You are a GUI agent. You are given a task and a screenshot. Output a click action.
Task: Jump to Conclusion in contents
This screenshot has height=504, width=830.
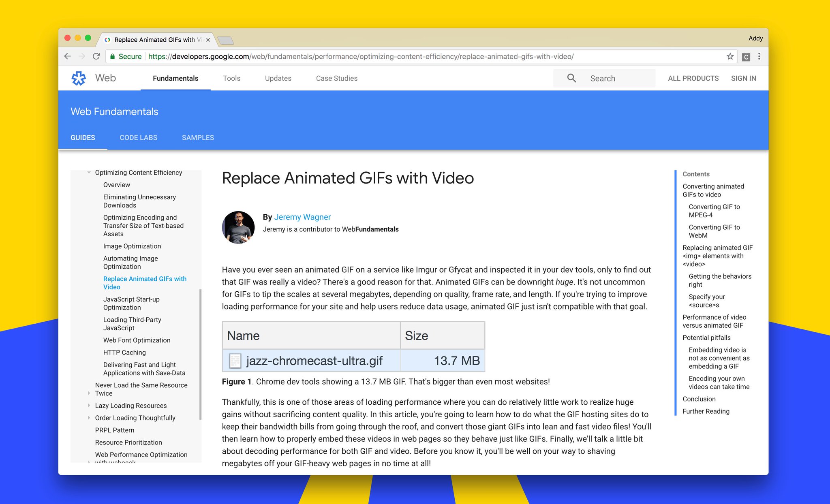(x=699, y=399)
